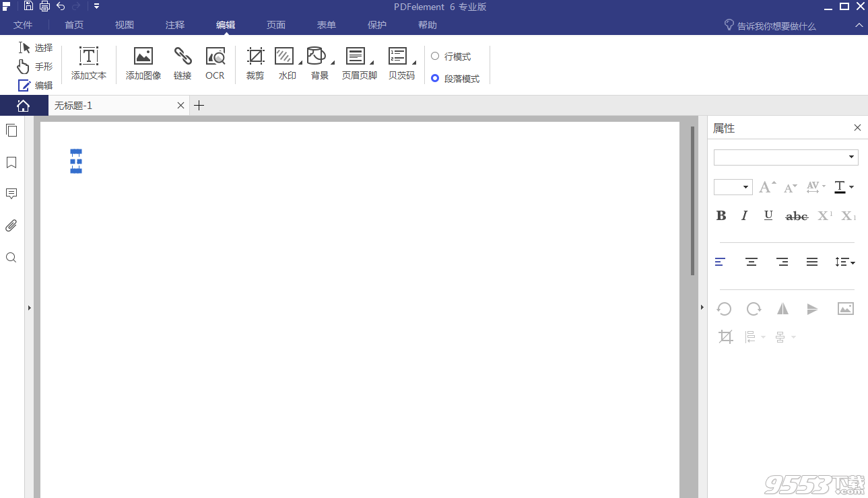
Task: Switch to the 表单 tab
Action: coord(327,25)
